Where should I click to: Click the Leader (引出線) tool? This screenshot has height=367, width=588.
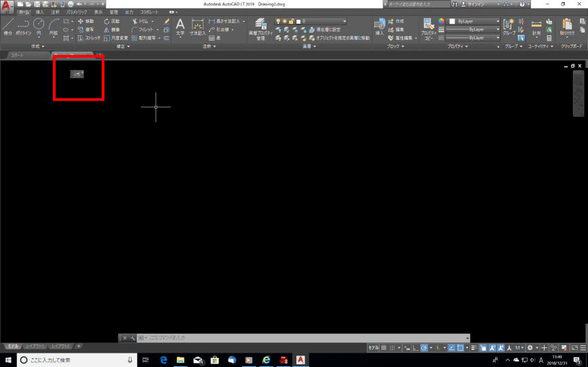pyautogui.click(x=219, y=30)
